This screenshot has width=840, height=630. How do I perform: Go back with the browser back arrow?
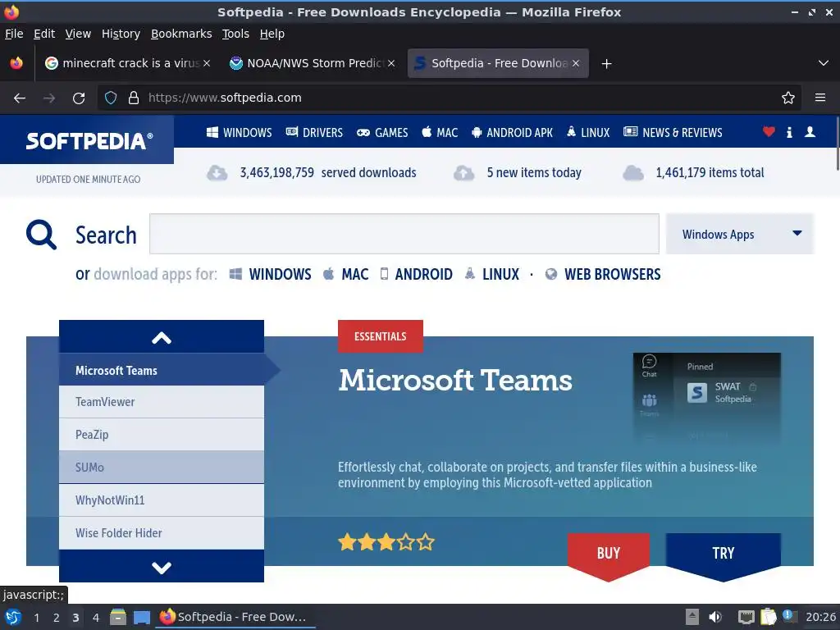pos(20,98)
